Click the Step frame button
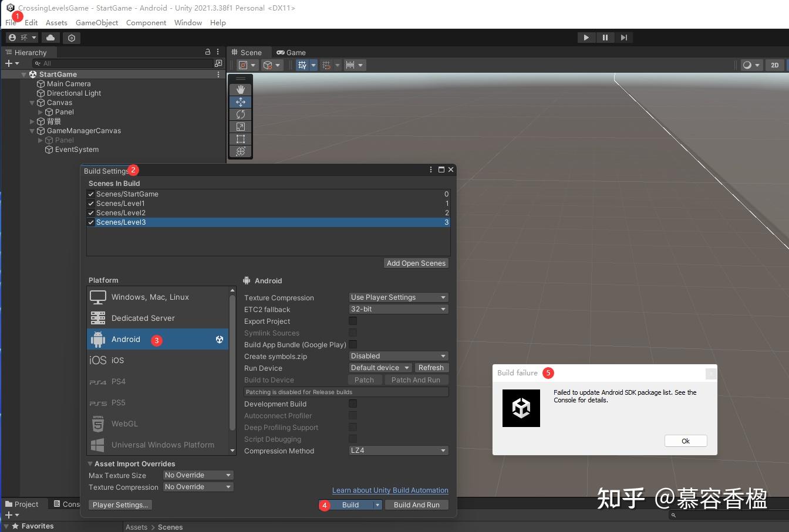Image resolution: width=789 pixels, height=532 pixels. pos(624,38)
